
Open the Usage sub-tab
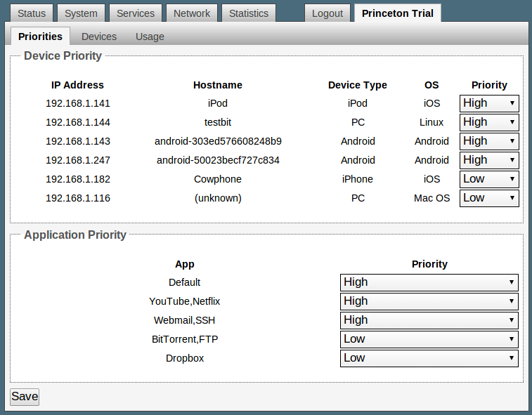click(x=150, y=37)
